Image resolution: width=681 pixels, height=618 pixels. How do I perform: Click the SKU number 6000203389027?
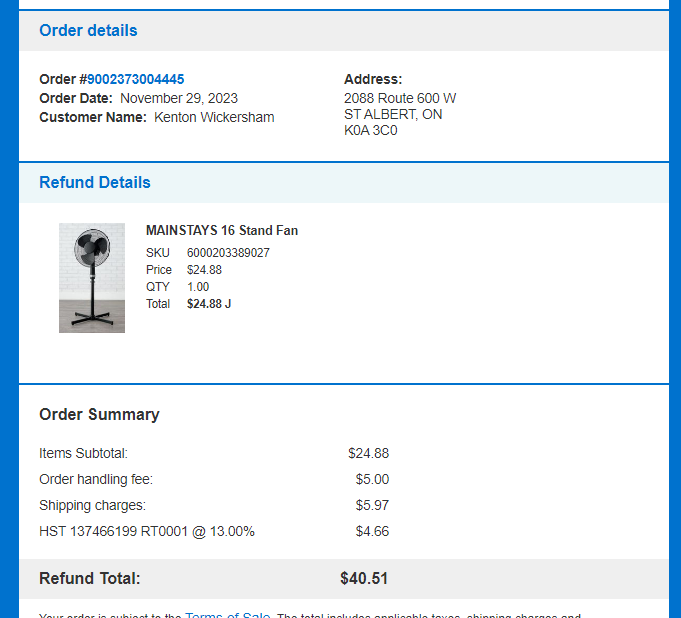point(228,253)
